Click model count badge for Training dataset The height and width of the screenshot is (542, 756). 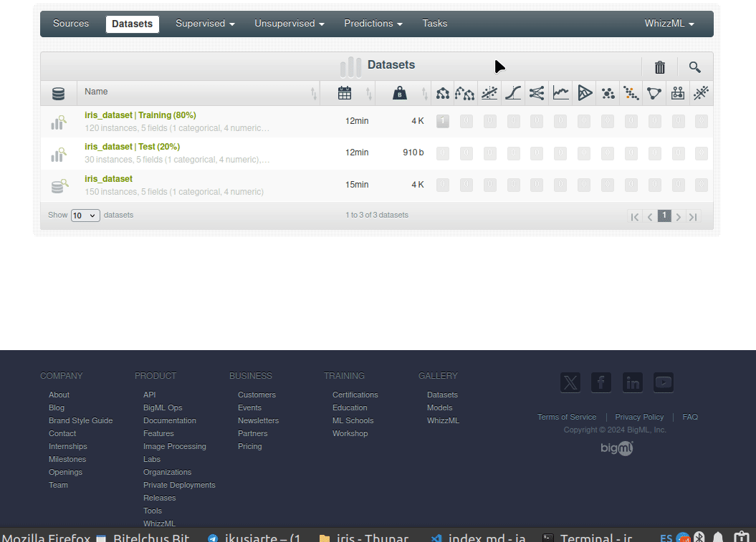point(443,122)
